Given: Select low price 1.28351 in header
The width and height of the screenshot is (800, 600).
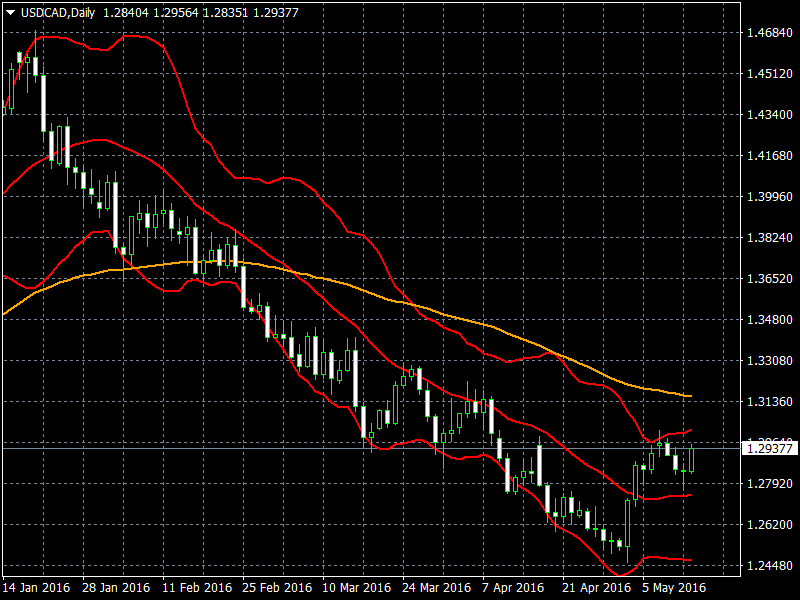Looking at the screenshot, I should pyautogui.click(x=226, y=13).
